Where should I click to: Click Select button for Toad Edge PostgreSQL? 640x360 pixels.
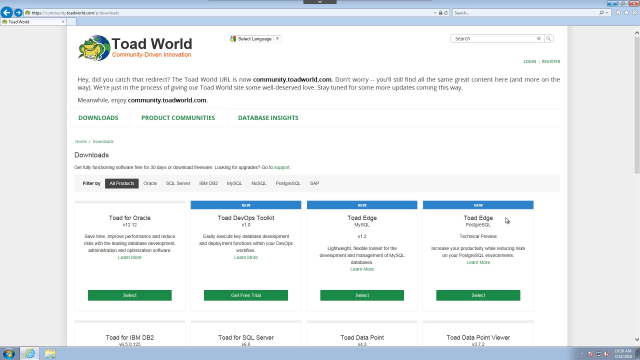click(x=478, y=295)
